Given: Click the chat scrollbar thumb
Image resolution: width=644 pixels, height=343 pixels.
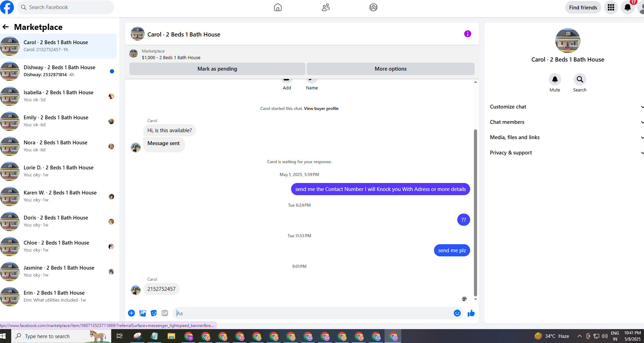Looking at the screenshot, I should coord(475,213).
